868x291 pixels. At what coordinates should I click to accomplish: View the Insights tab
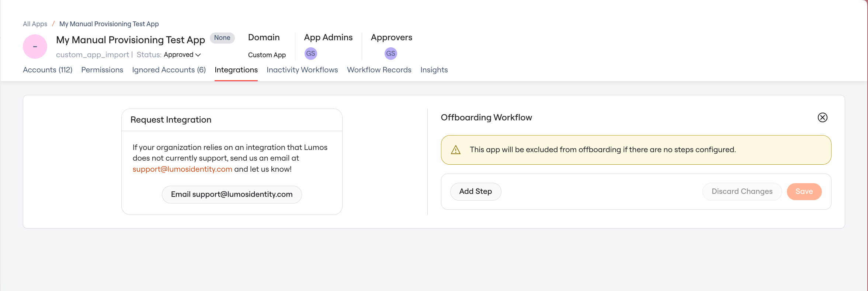click(434, 70)
